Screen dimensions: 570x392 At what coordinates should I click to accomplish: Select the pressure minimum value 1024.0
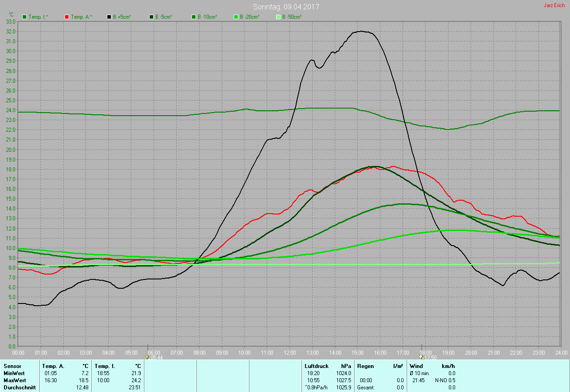[x=344, y=373]
